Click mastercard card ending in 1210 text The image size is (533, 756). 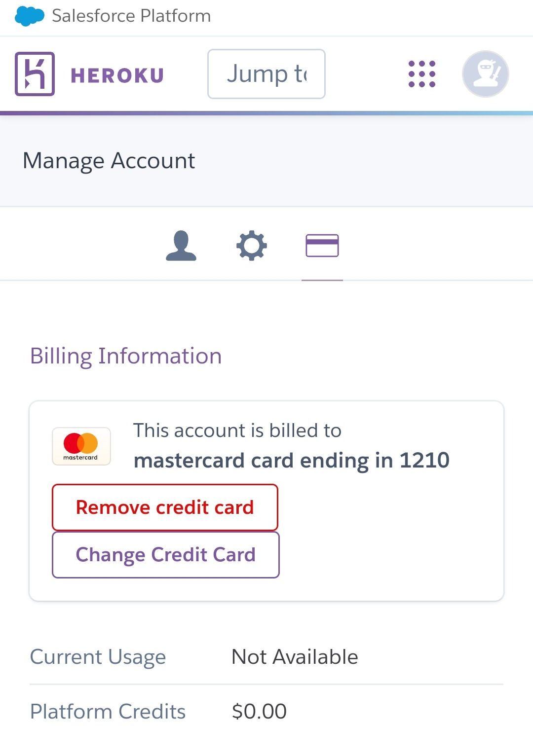click(x=292, y=461)
